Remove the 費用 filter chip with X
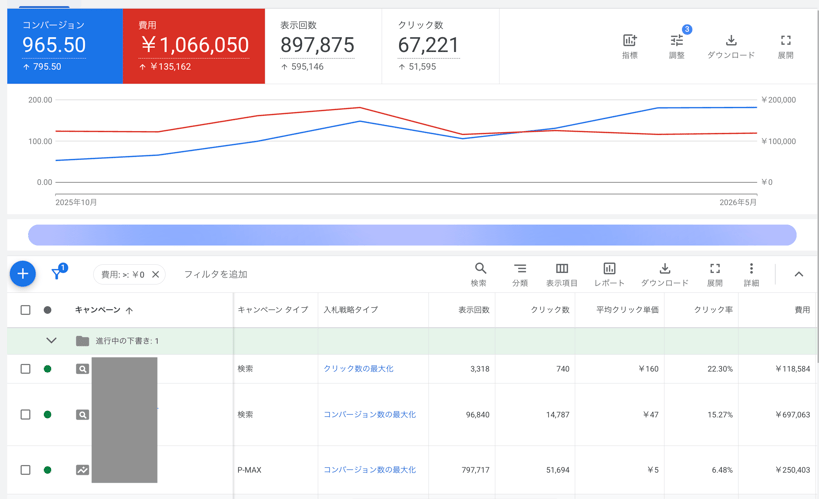The image size is (819, 499). 155,274
